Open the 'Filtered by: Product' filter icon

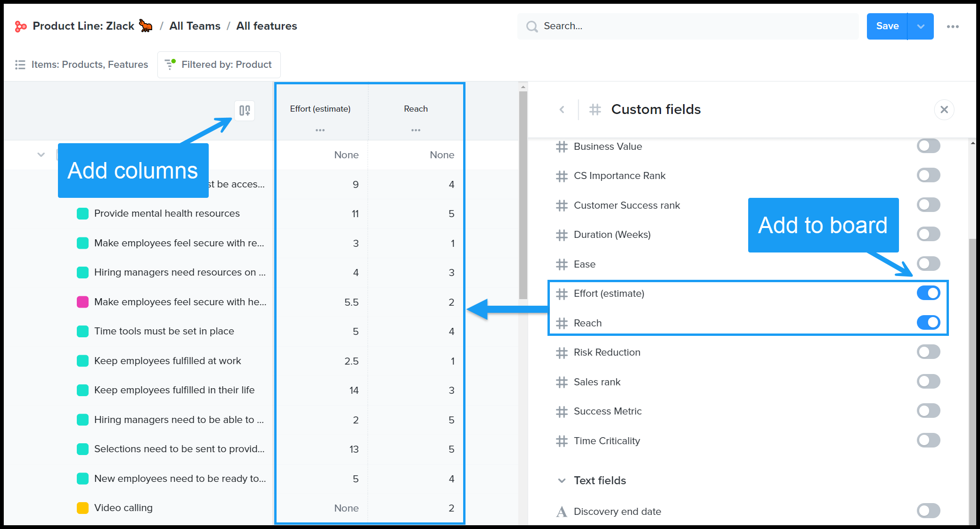[170, 65]
